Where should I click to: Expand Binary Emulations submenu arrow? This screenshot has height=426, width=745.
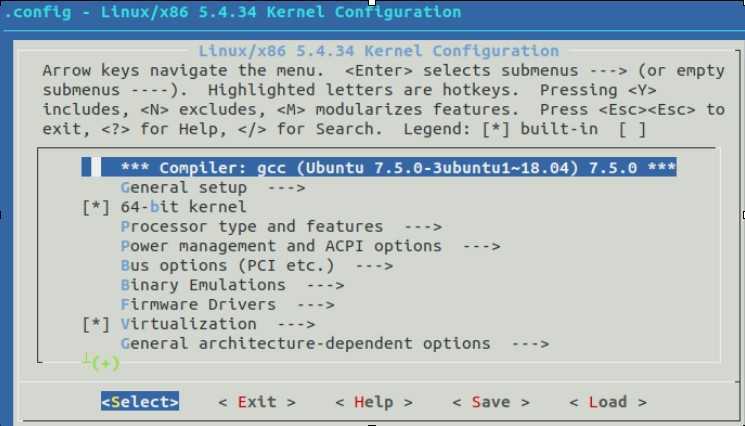pos(325,285)
